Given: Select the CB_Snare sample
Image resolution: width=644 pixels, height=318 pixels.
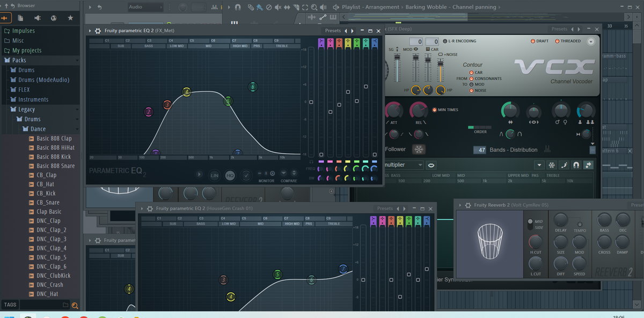Looking at the screenshot, I should coord(48,203).
